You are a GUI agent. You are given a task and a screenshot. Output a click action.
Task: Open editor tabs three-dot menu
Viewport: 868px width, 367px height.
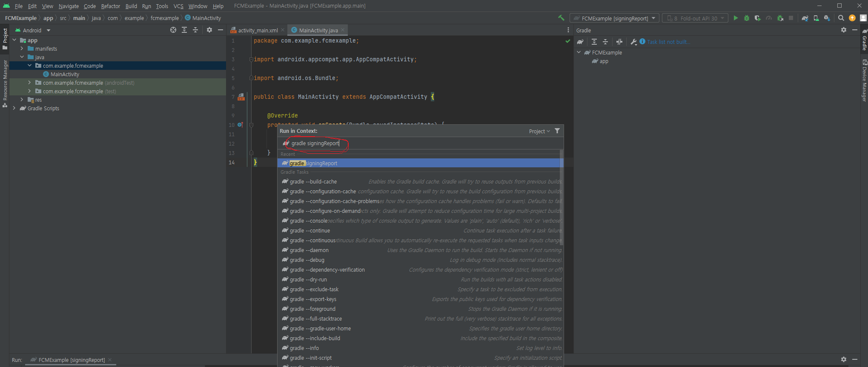point(568,30)
